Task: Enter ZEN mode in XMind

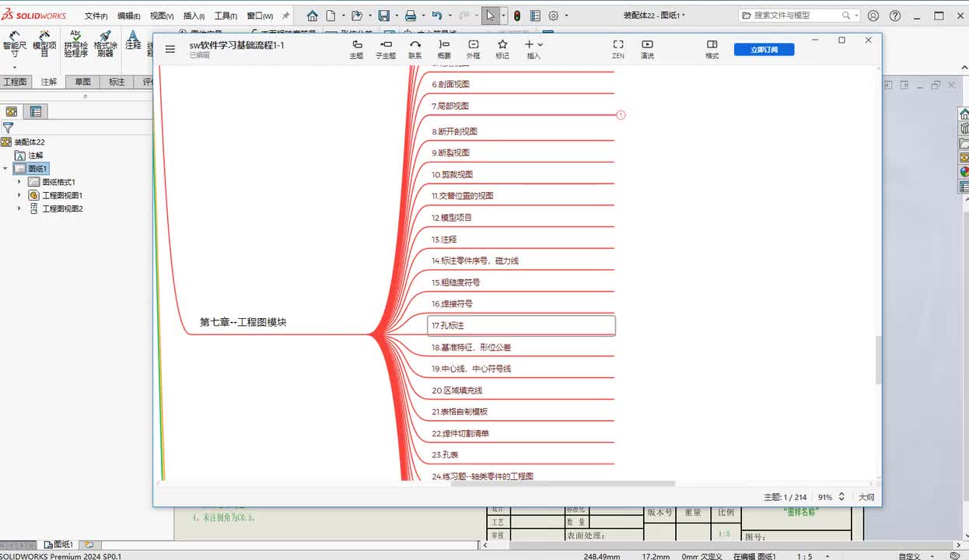Action: 618,49
